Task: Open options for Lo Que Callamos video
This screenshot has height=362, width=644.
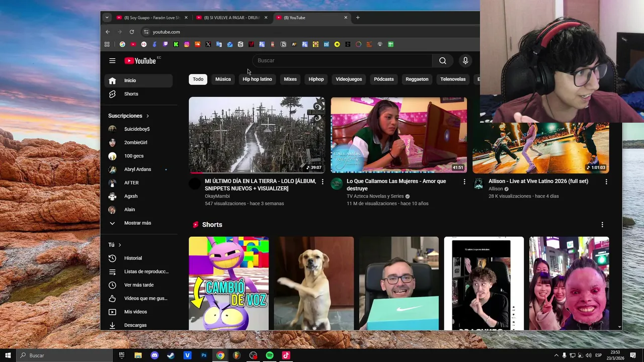Action: pos(464,182)
